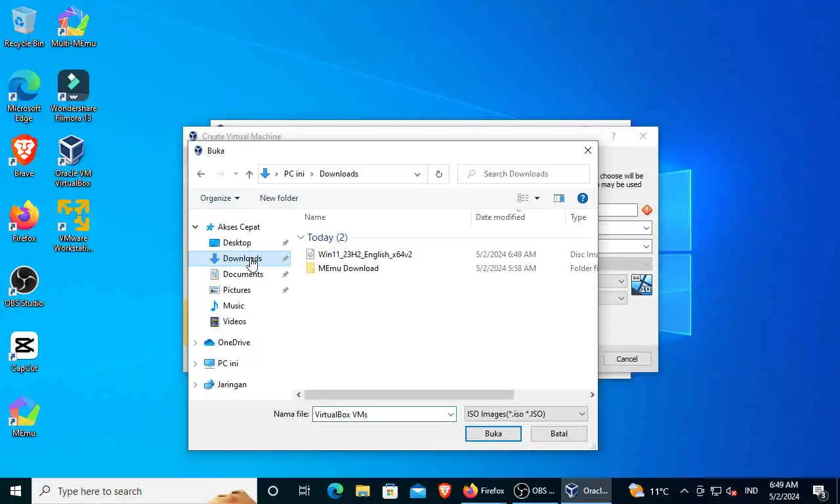Switch to OBS taskbar button
Viewport: 840px width, 504px height.
(535, 491)
